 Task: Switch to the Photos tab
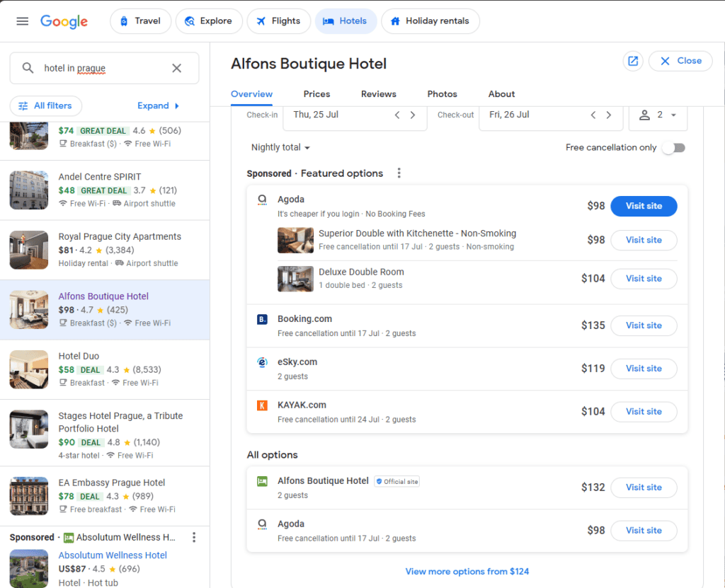(442, 94)
